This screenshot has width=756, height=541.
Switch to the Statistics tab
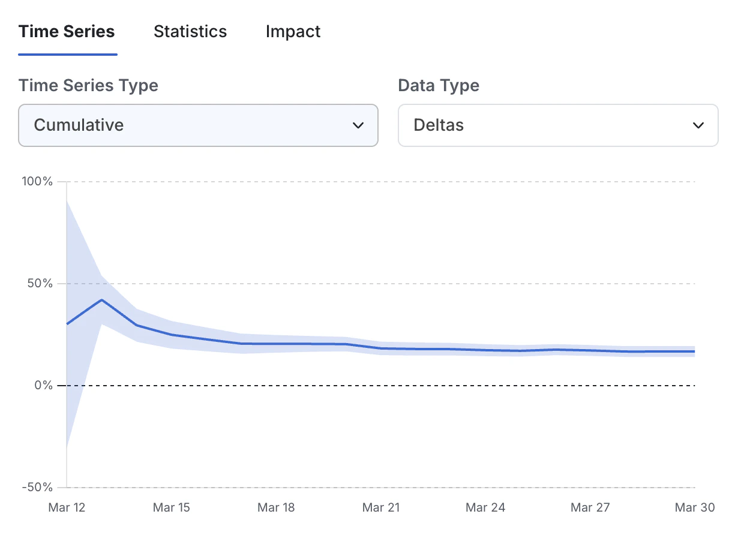coord(190,31)
